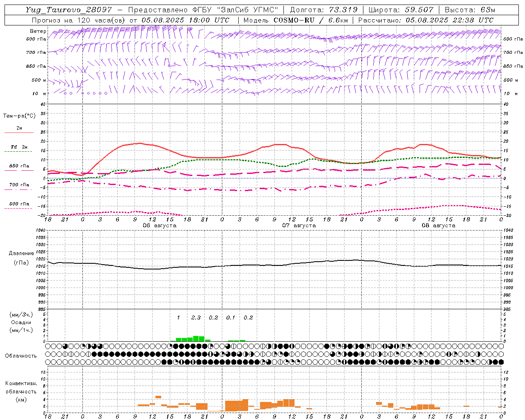Click the '2.3' precipitation amount value
Viewport: 525px width, 420px height.
tap(196, 317)
